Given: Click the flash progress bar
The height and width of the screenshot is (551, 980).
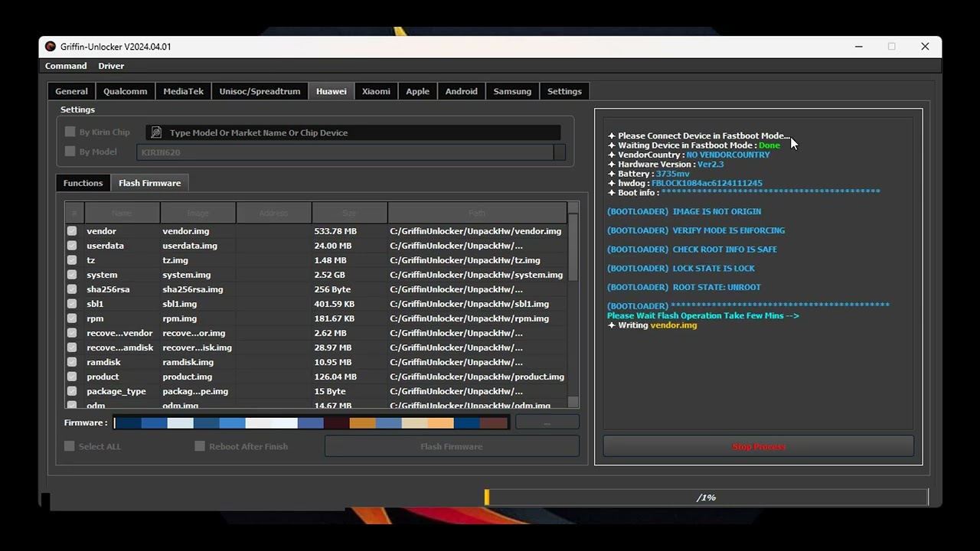Looking at the screenshot, I should [x=706, y=497].
